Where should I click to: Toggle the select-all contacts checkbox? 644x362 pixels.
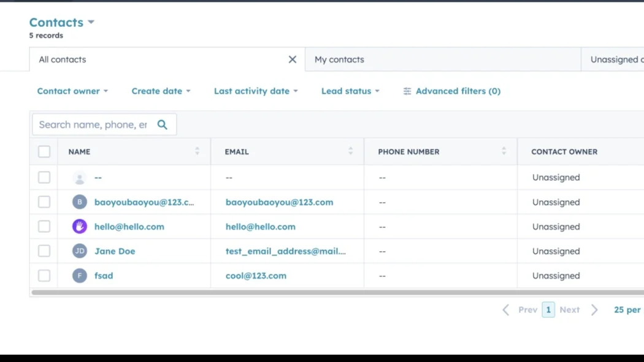pyautogui.click(x=44, y=151)
